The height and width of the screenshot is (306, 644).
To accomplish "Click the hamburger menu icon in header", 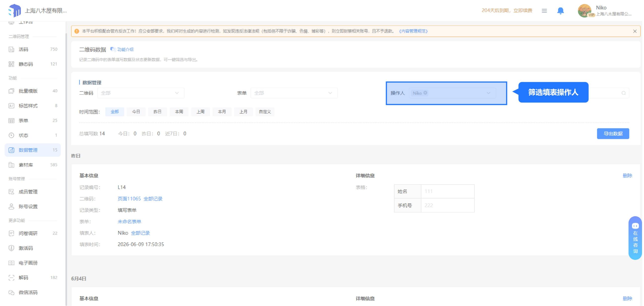I will (544, 11).
